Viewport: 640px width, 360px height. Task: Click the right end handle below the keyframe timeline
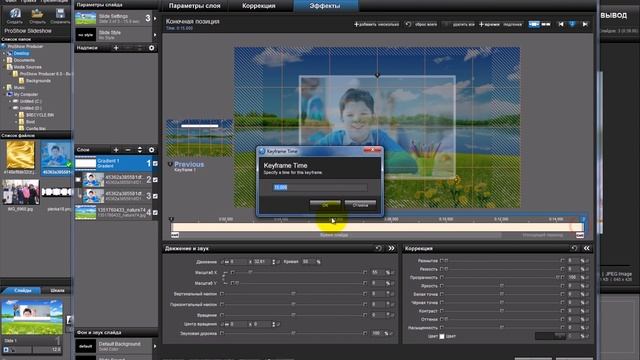click(580, 235)
